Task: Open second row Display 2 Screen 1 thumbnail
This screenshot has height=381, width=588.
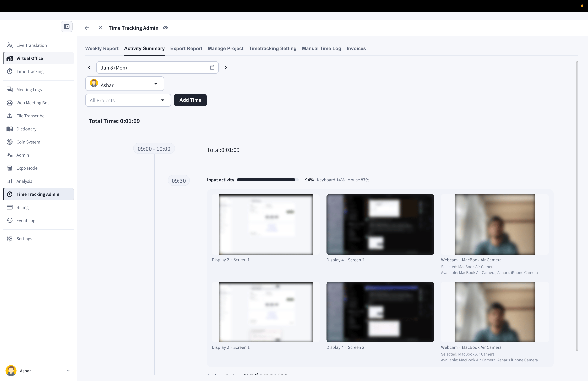Action: pyautogui.click(x=266, y=312)
